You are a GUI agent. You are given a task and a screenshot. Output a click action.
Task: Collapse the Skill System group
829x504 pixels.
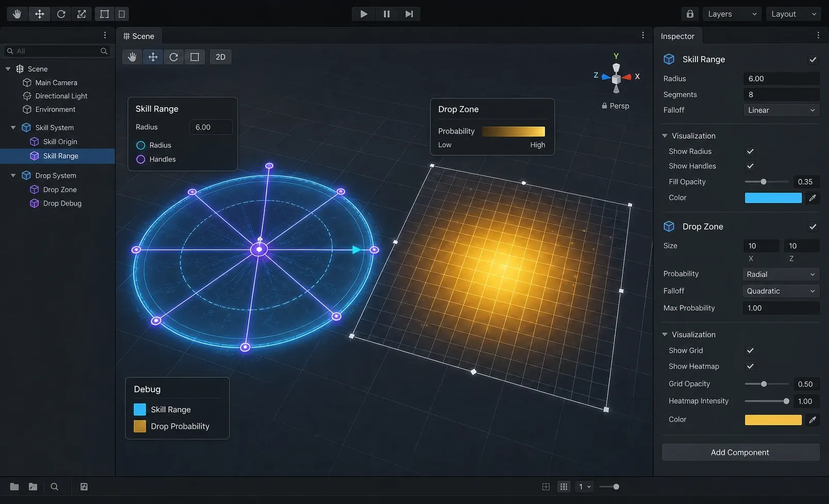click(x=13, y=127)
